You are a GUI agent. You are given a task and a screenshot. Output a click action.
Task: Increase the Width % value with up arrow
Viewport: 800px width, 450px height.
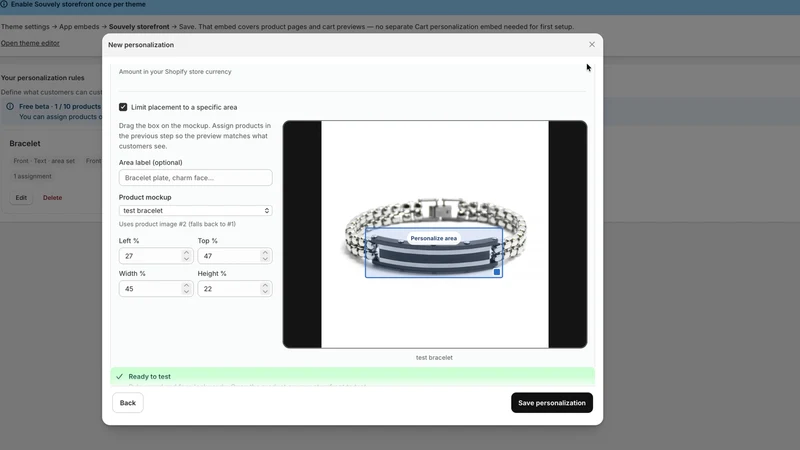pos(186,285)
